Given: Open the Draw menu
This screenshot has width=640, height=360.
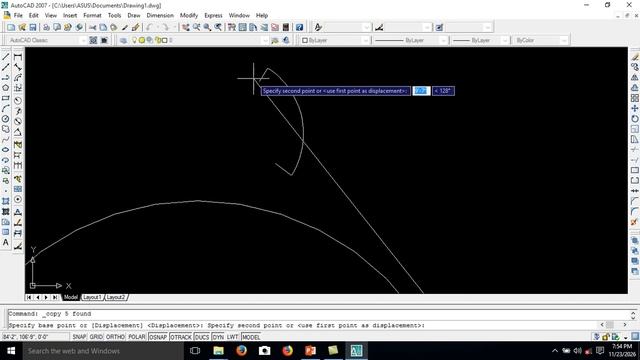Looking at the screenshot, I should (134, 15).
